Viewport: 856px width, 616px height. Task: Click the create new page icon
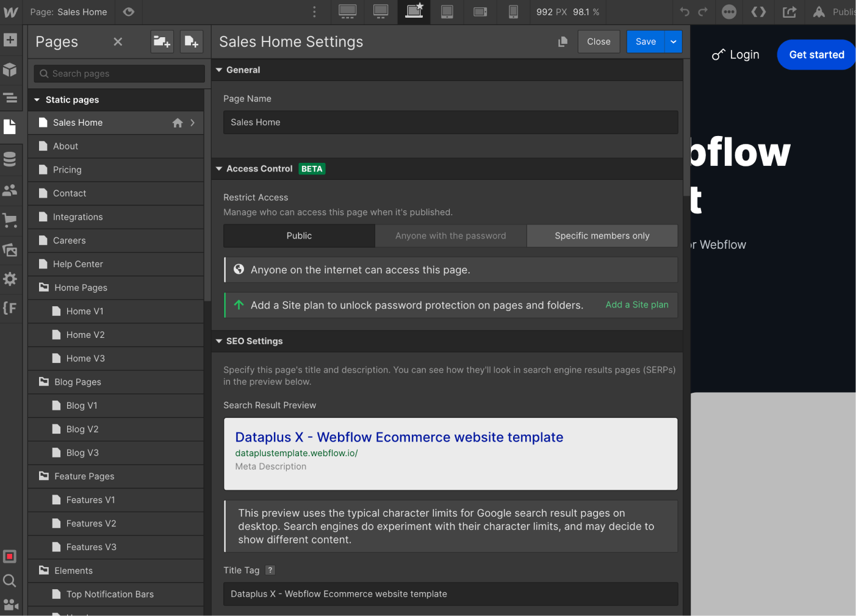(x=191, y=41)
